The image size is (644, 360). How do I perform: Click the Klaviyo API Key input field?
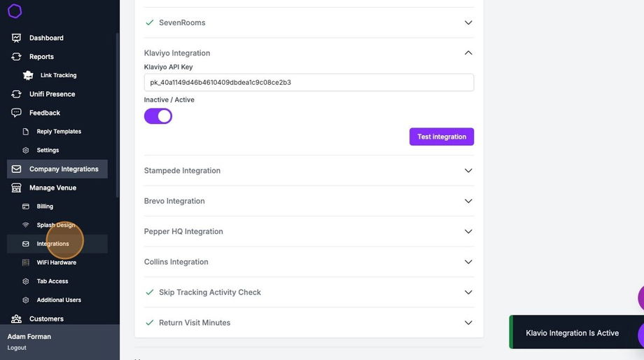click(x=309, y=83)
